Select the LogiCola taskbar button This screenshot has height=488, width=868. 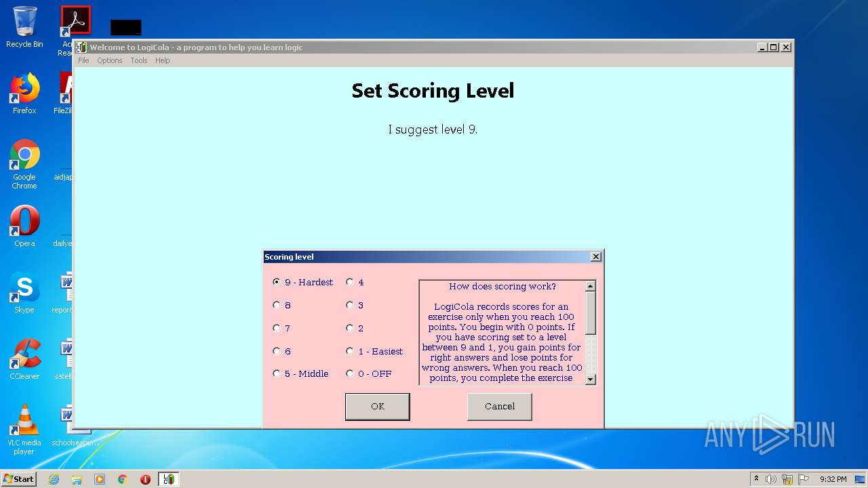click(168, 479)
